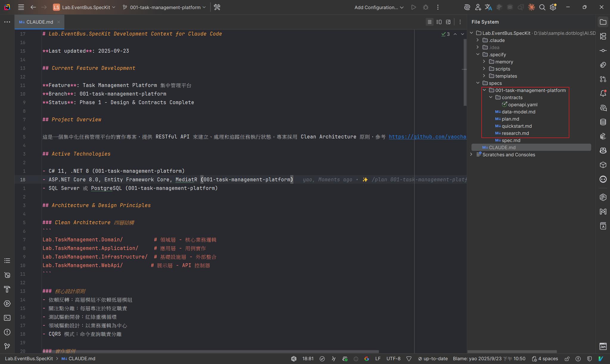
Task: Jump to next highlighted problem arrow
Action: (463, 34)
